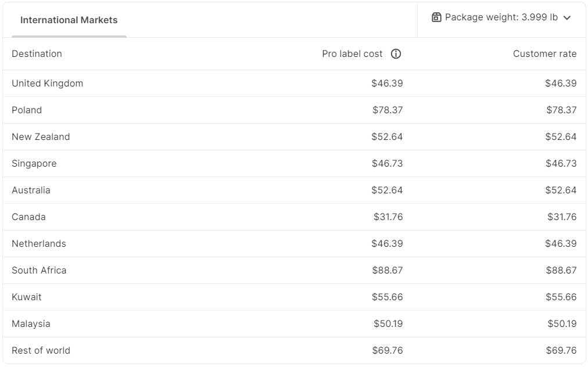Select the Netherlands destination row
Image resolution: width=588 pixels, height=367 pixels.
(39, 244)
